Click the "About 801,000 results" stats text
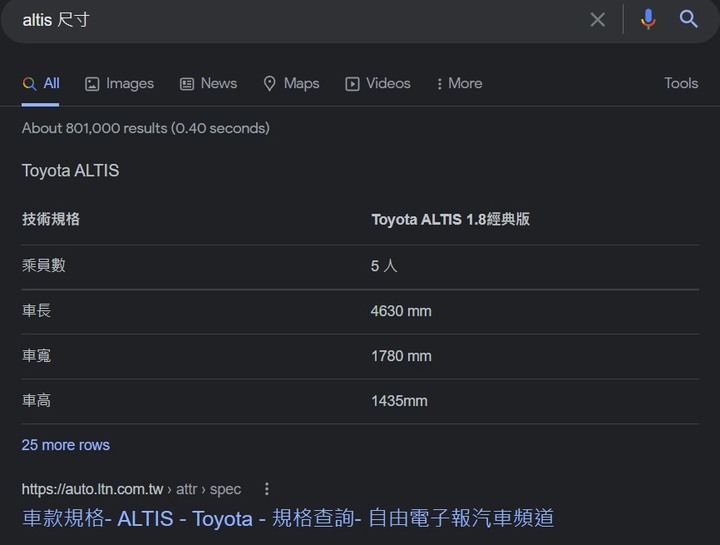720x545 pixels. pyautogui.click(x=146, y=128)
